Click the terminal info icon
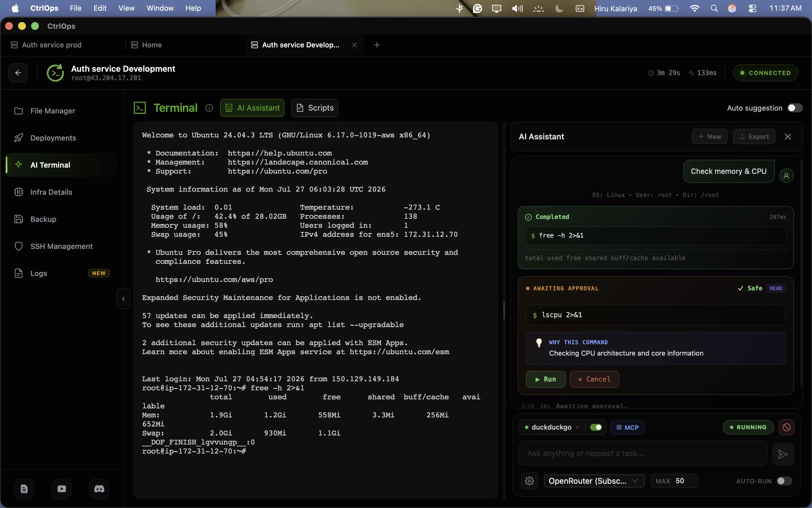The height and width of the screenshot is (508, 812). coord(209,108)
